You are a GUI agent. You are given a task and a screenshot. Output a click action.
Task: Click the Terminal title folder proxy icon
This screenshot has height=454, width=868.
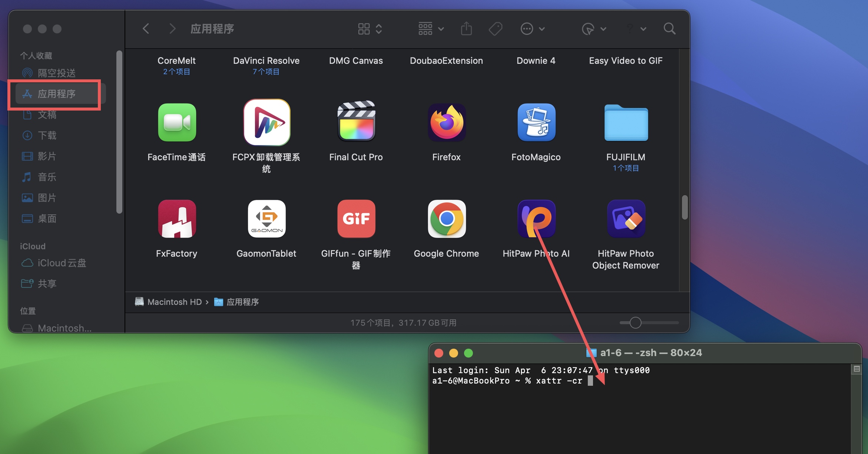click(x=591, y=353)
